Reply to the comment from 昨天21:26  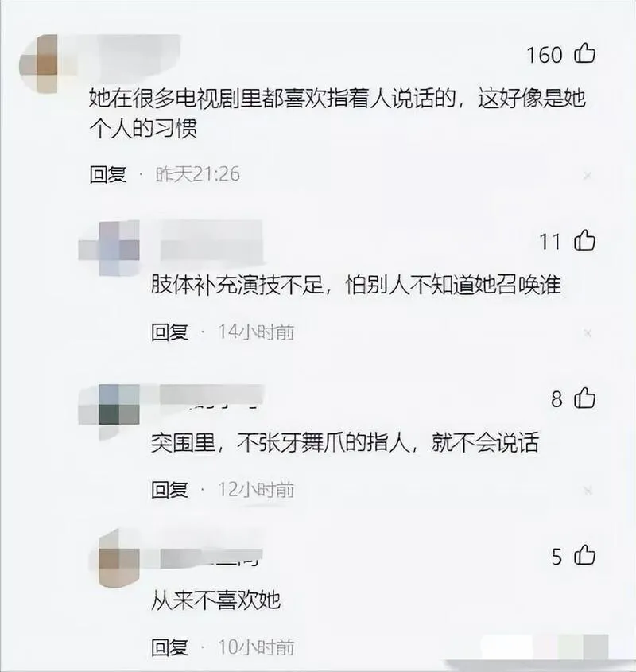coord(107,174)
